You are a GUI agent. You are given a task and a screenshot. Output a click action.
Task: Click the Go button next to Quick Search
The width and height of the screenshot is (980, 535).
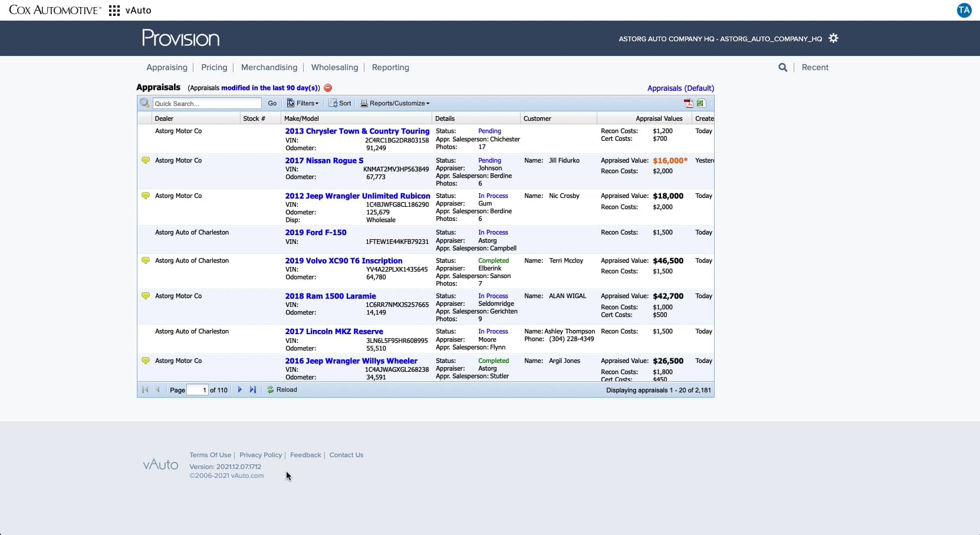(x=272, y=103)
